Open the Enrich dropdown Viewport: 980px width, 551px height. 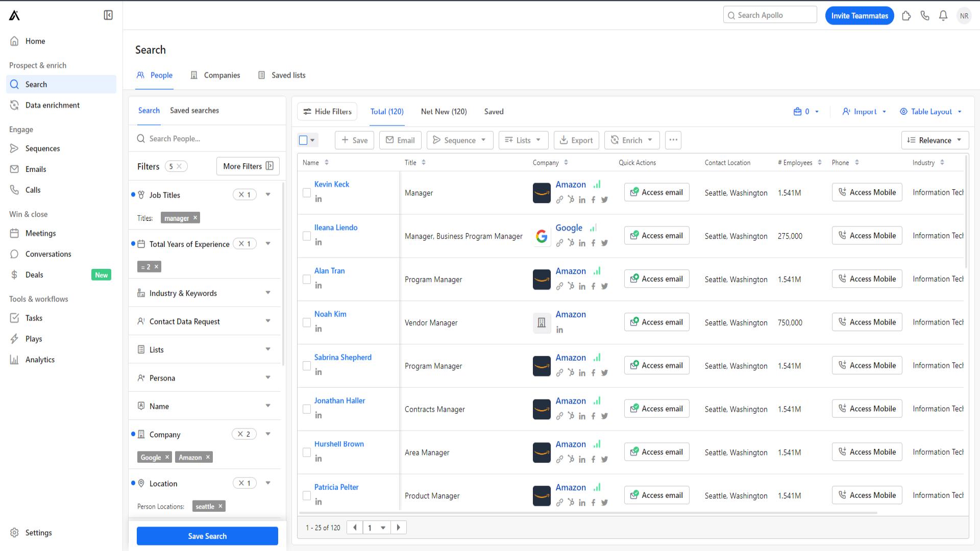click(632, 140)
